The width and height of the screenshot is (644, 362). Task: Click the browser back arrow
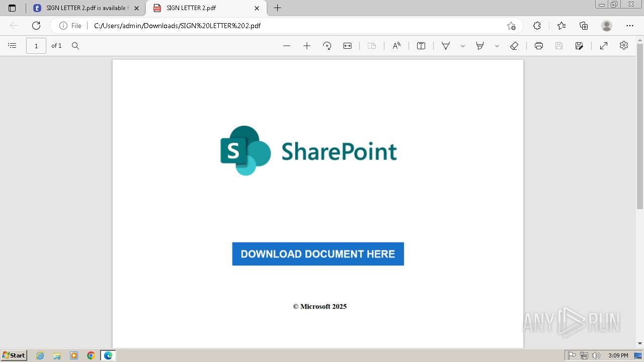point(14,26)
